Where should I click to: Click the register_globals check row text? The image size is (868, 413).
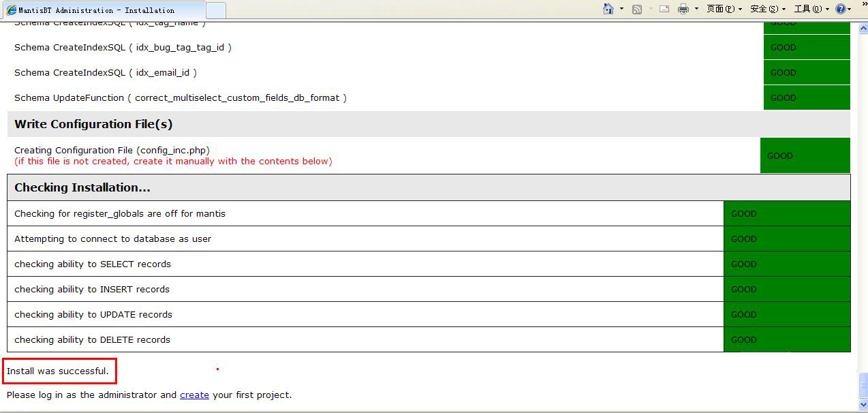pyautogui.click(x=120, y=213)
